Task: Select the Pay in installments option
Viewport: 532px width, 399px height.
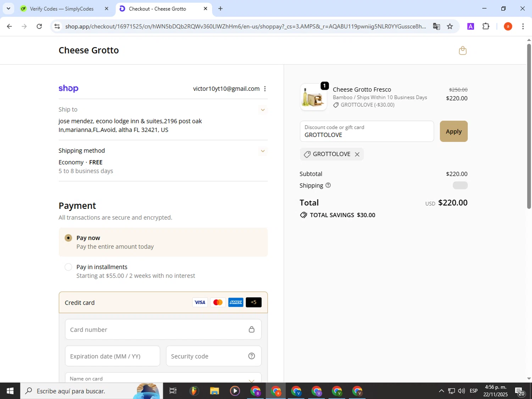Action: [x=163, y=271]
